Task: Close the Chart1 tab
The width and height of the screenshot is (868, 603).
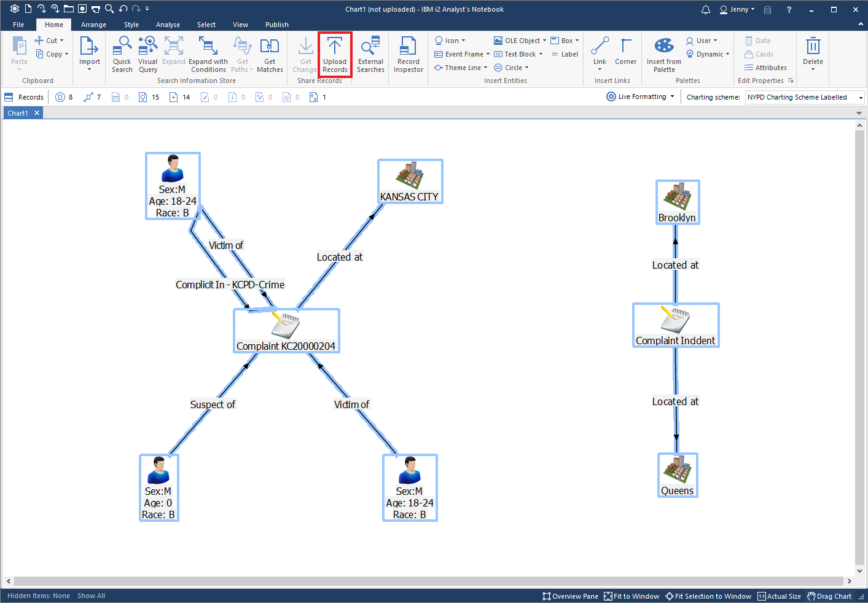Action: click(x=36, y=112)
